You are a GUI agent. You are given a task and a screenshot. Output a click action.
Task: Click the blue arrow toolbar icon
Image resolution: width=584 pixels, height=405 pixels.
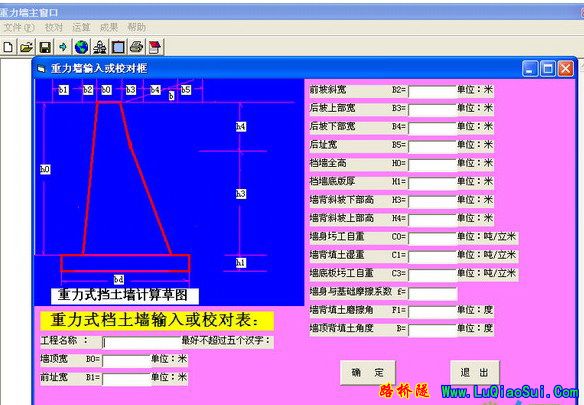coord(63,47)
